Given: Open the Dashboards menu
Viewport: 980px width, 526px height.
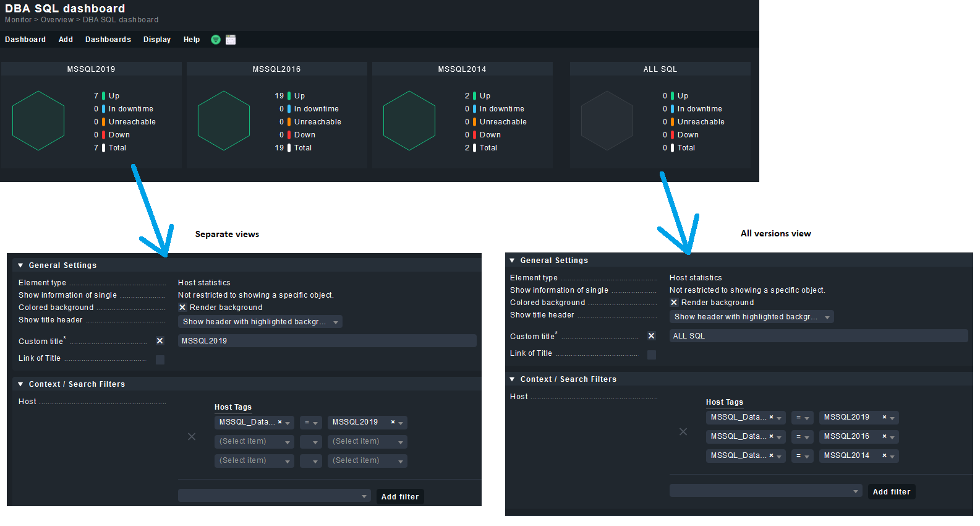Looking at the screenshot, I should [108, 40].
